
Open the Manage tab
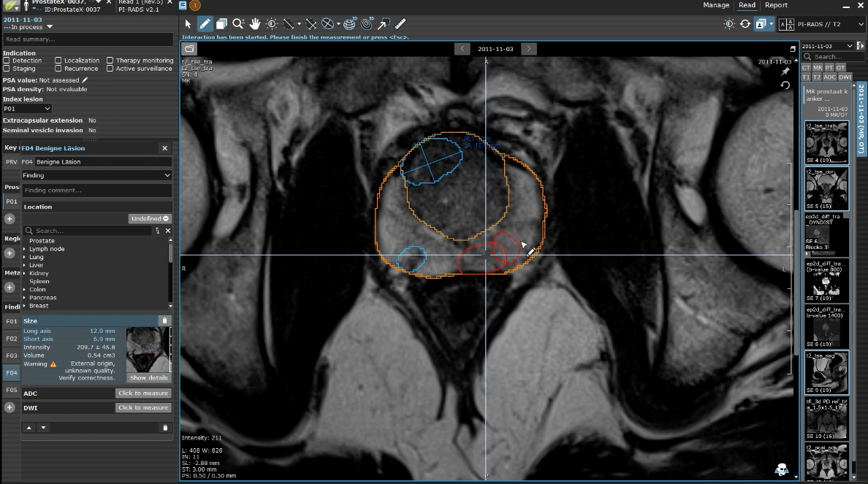pyautogui.click(x=716, y=5)
